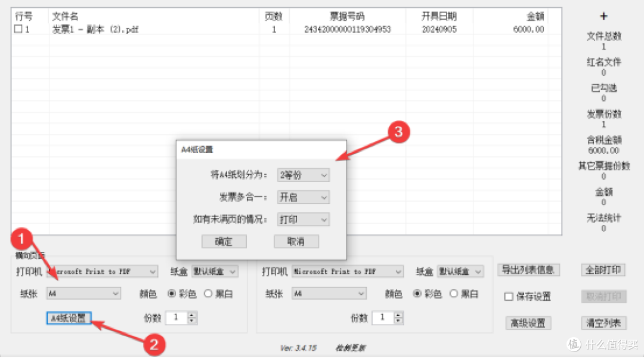Click the 检测更新 link
The height and width of the screenshot is (358, 644).
[351, 348]
